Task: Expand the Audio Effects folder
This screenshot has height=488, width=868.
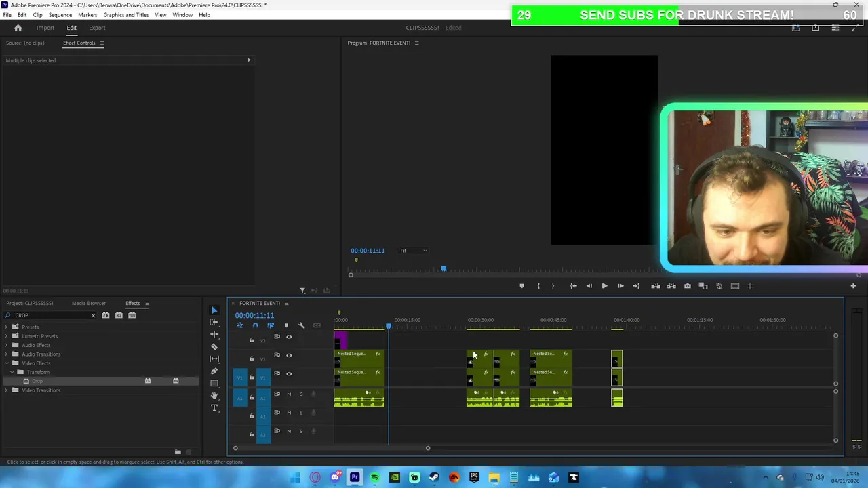Action: (x=7, y=345)
